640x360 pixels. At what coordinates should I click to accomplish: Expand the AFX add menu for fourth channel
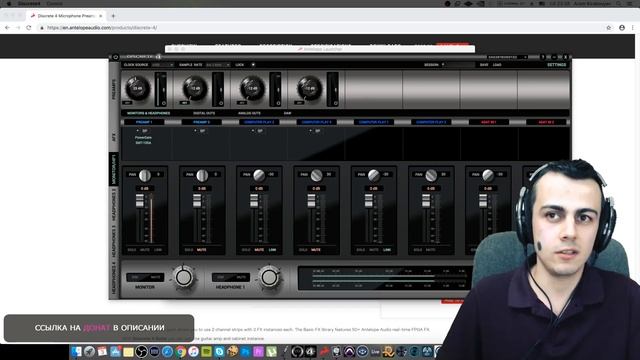310,131
